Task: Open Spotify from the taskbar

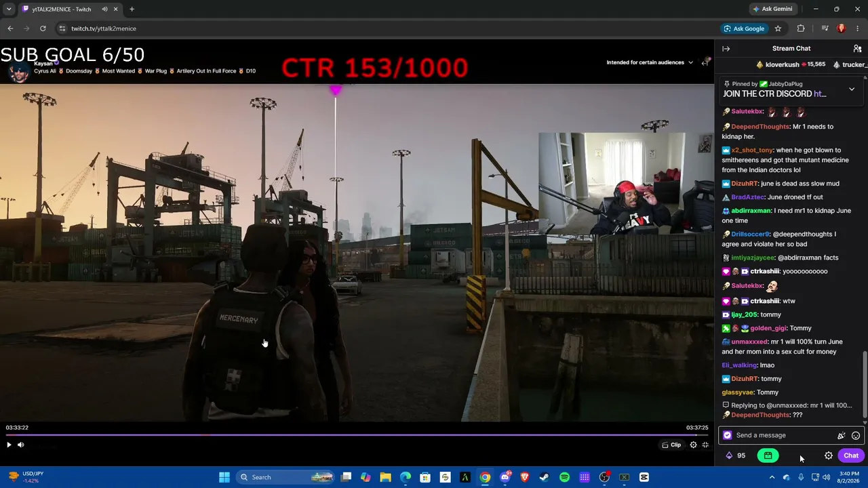Action: [564, 477]
